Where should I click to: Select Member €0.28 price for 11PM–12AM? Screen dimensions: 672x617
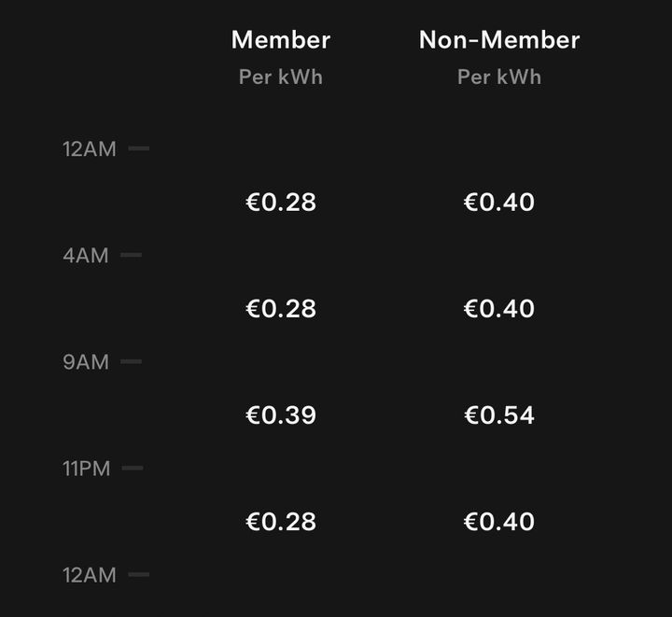click(280, 522)
